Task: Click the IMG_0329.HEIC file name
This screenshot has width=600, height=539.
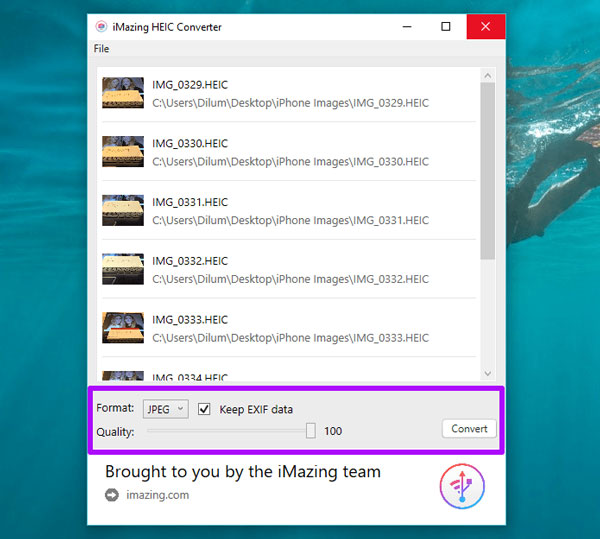Action: point(190,85)
